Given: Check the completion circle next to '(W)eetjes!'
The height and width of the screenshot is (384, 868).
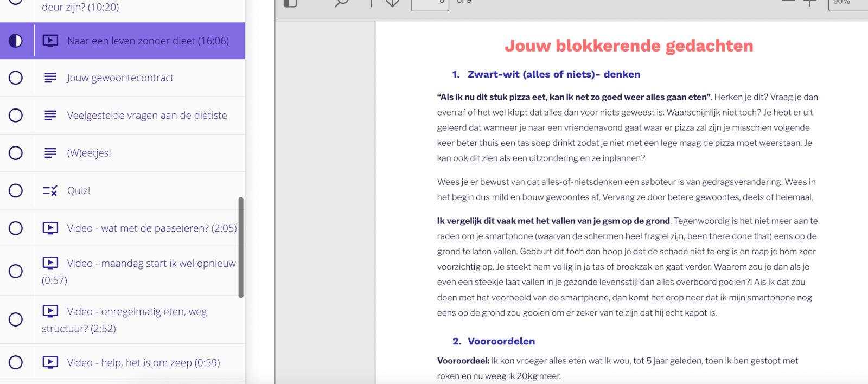Looking at the screenshot, I should point(16,153).
